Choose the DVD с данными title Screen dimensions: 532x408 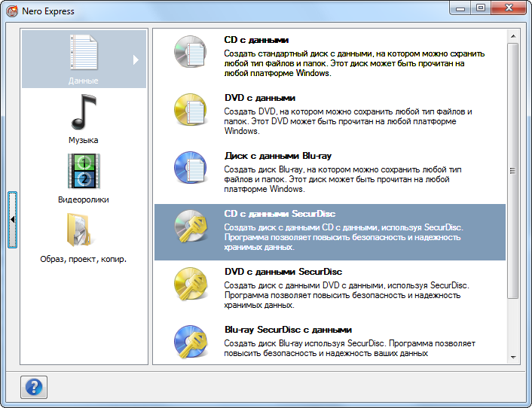pos(260,98)
